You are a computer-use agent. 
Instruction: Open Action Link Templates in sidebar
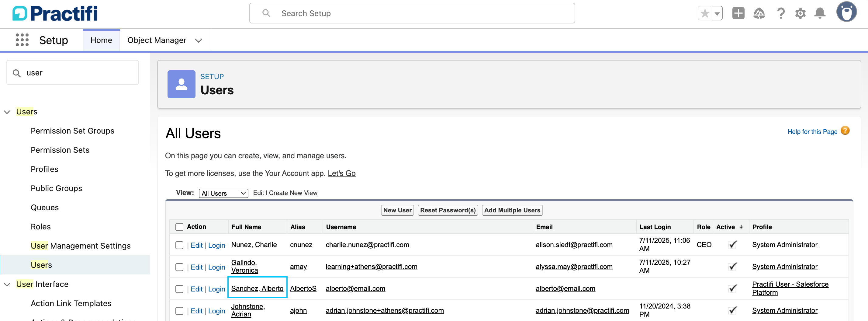[x=71, y=303]
